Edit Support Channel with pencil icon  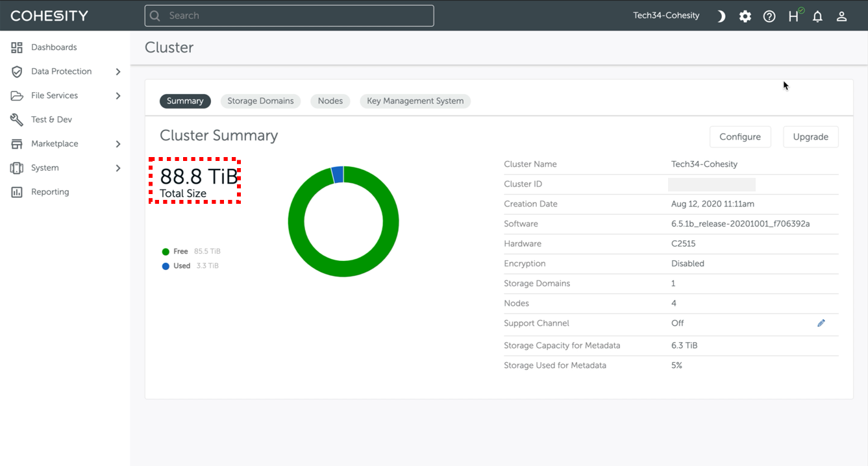tap(821, 323)
